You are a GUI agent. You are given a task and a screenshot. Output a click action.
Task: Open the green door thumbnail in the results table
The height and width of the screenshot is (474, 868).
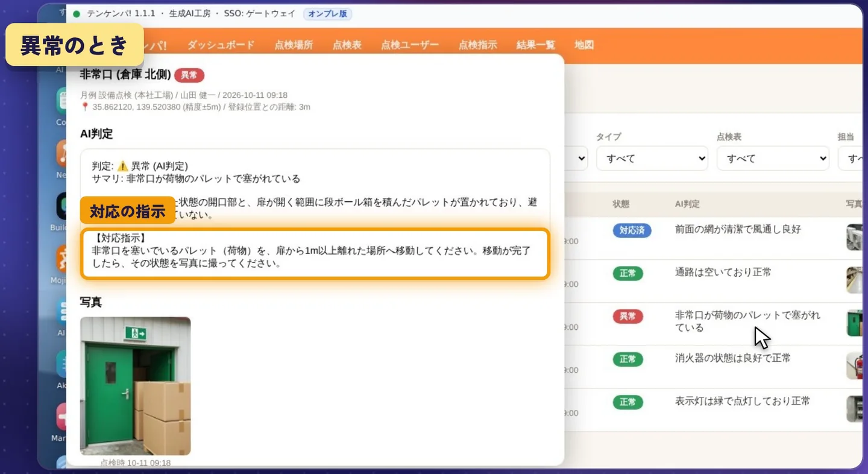854,323
